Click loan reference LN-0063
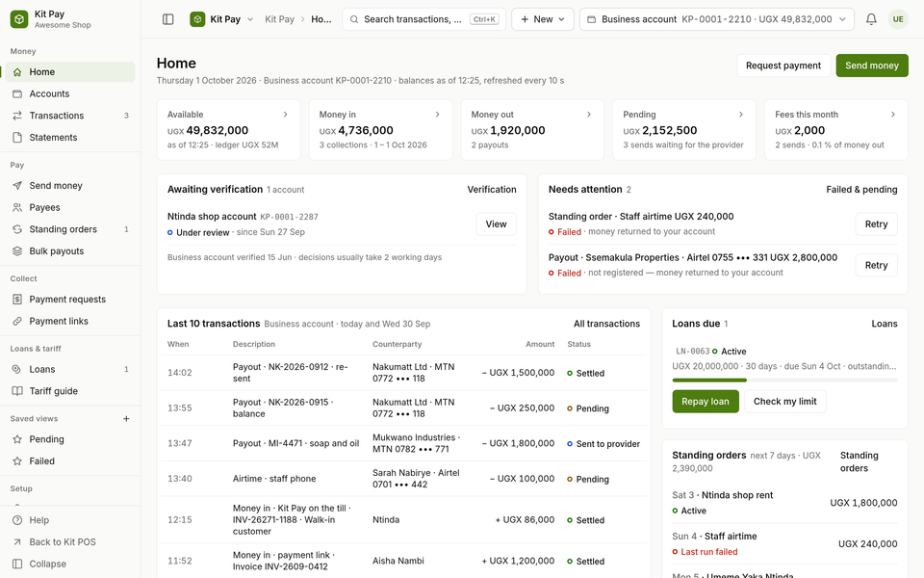 click(692, 352)
